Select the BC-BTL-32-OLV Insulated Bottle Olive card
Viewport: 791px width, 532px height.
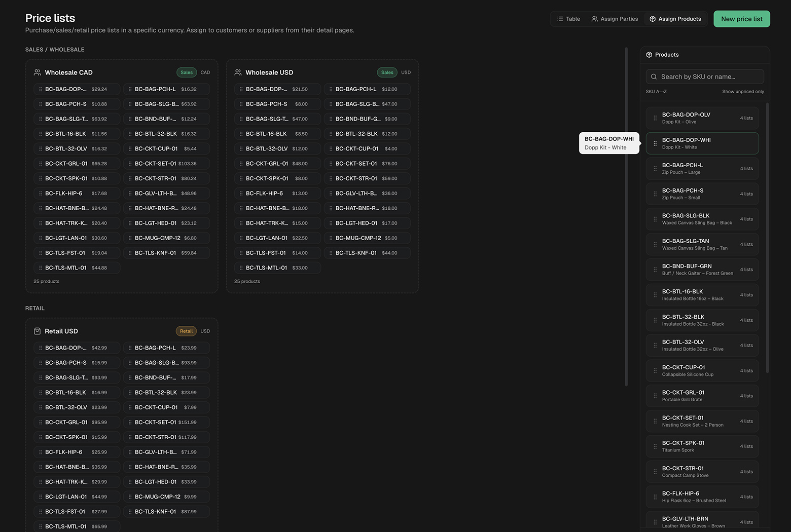click(x=702, y=346)
